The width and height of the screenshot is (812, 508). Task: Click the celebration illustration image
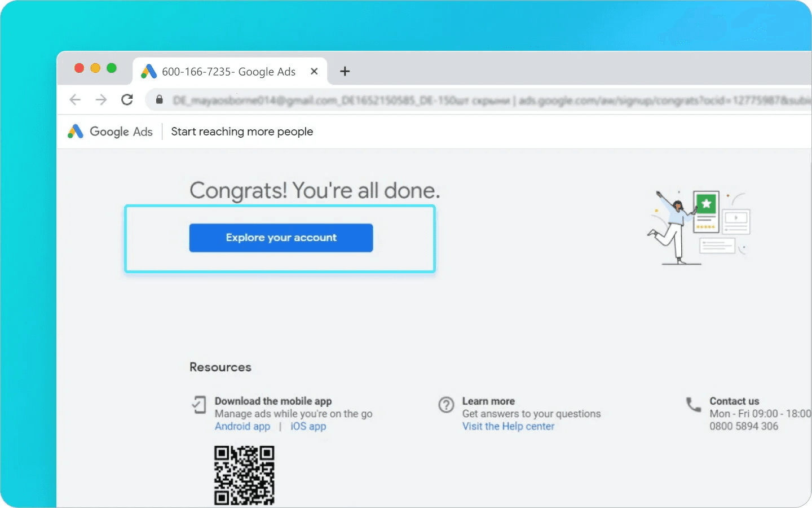click(698, 227)
